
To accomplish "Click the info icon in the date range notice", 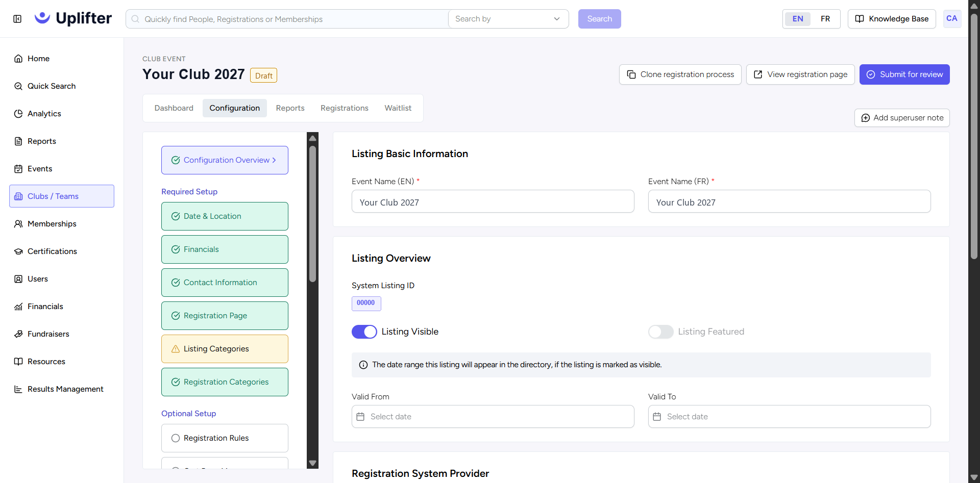I will 363,365.
